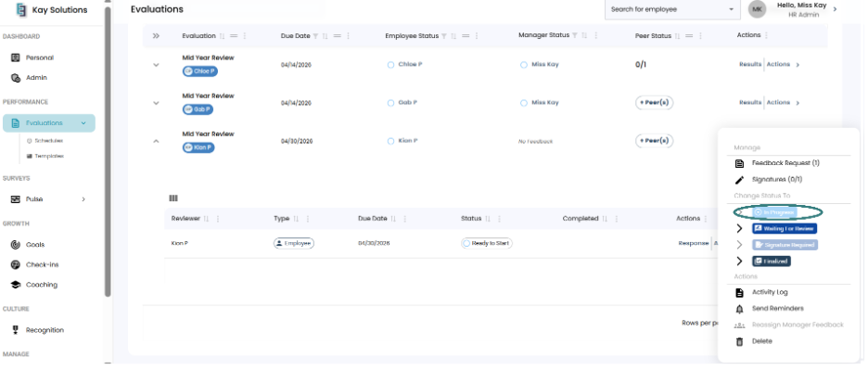Click the 0/1 peer status count

tap(641, 65)
